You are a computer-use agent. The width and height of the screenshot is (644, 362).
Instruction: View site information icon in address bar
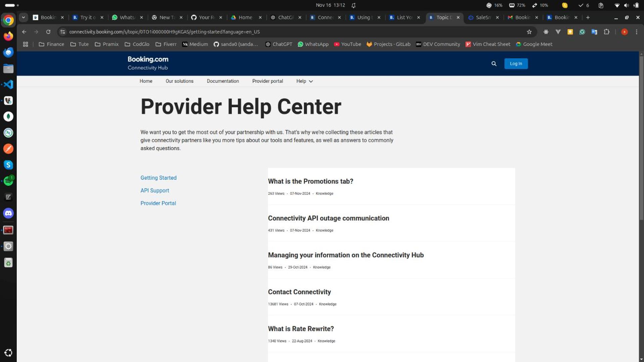pyautogui.click(x=62, y=32)
